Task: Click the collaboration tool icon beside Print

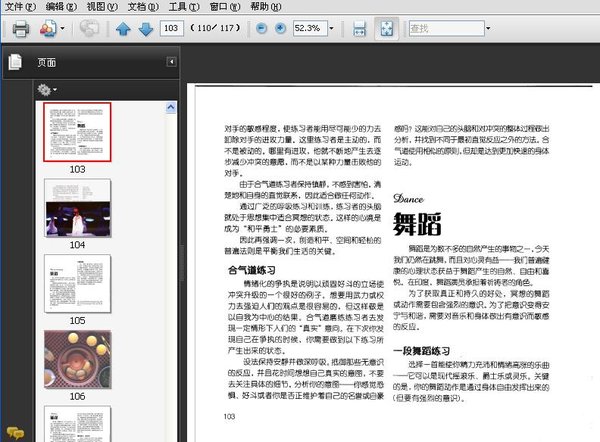Action: (48, 30)
